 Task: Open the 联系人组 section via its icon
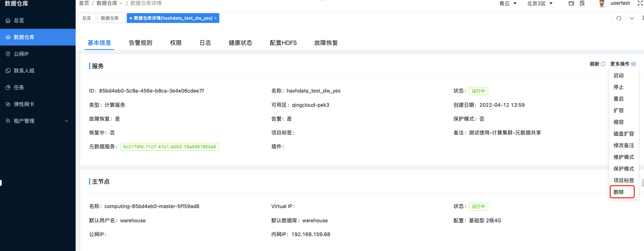pyautogui.click(x=8, y=70)
